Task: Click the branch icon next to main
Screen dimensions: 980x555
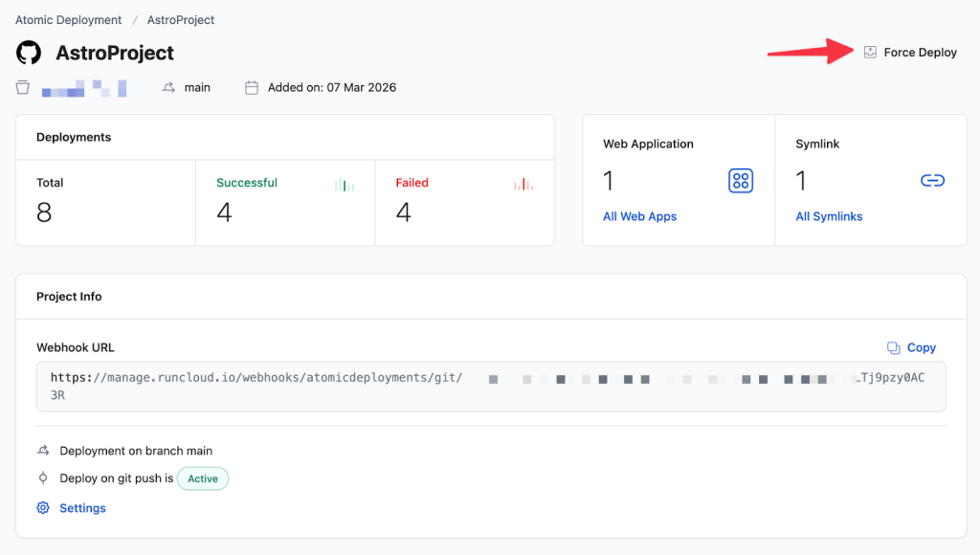Action: click(168, 87)
